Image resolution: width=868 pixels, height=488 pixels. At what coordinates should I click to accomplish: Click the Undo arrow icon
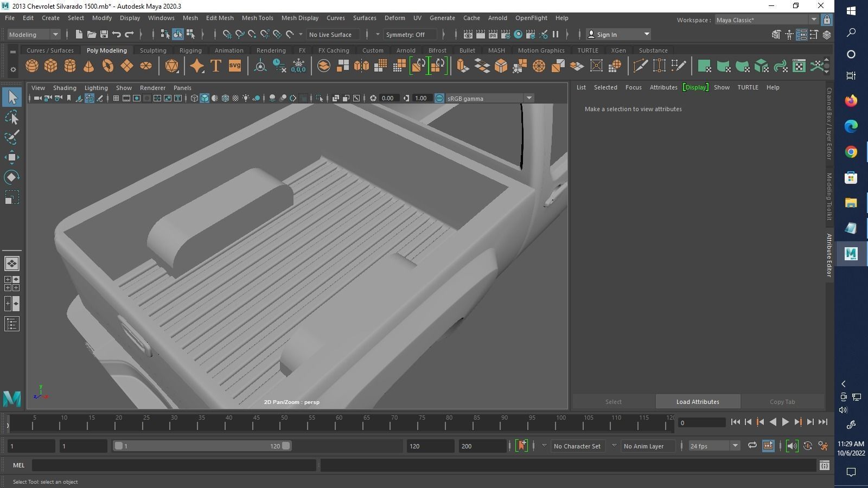(x=116, y=34)
